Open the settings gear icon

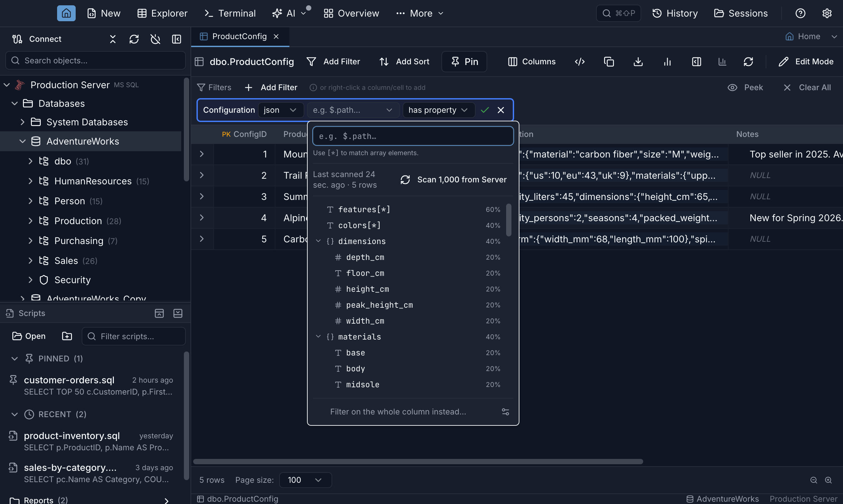(827, 13)
